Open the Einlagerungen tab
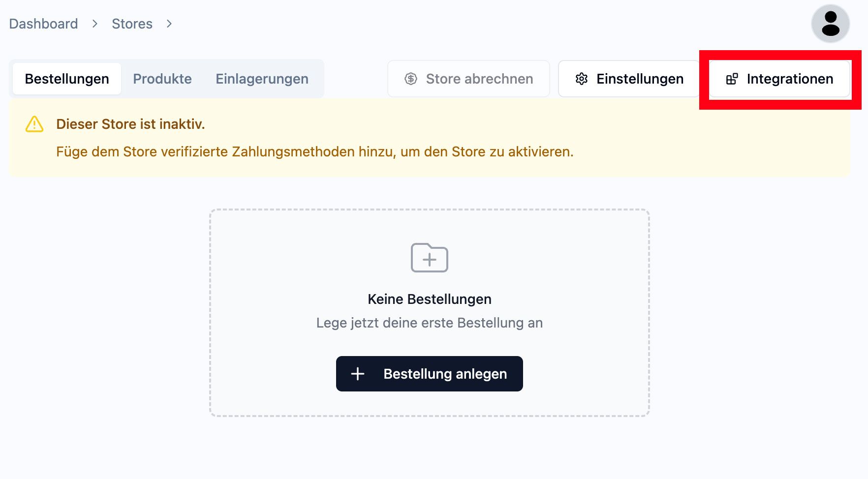 262,79
